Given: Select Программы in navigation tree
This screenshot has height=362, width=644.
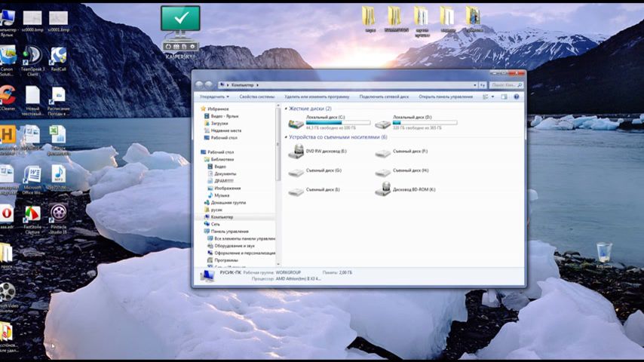Looking at the screenshot, I should [x=226, y=260].
